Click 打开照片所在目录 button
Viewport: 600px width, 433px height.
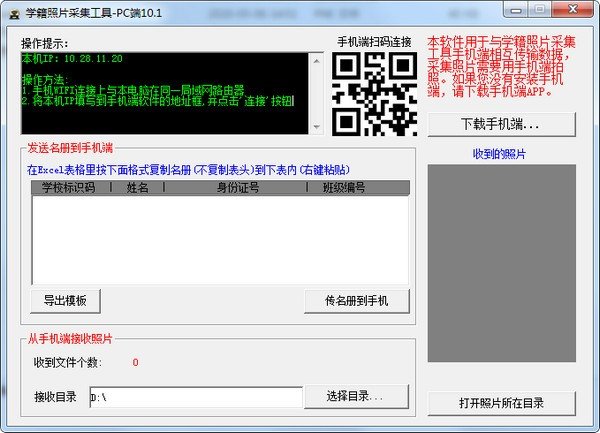tap(501, 403)
